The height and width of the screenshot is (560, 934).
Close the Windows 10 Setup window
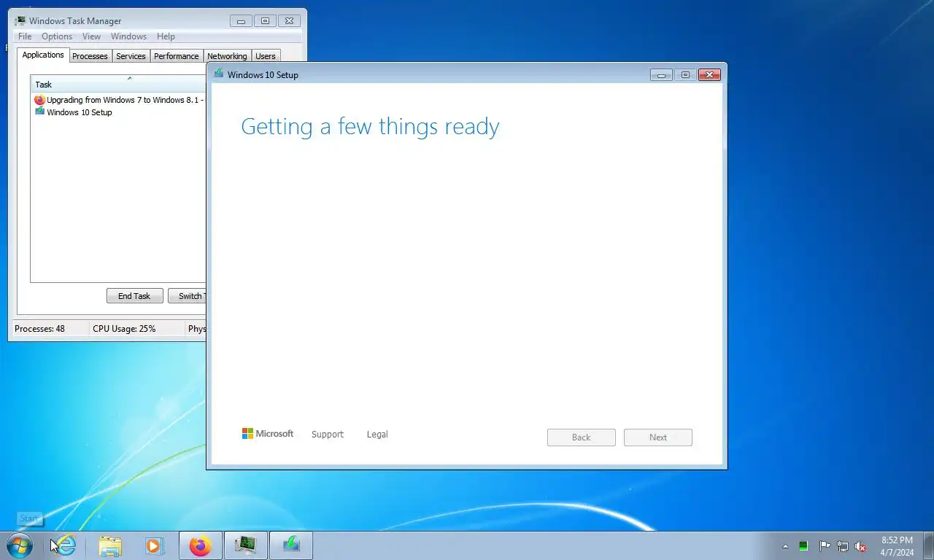[709, 74]
